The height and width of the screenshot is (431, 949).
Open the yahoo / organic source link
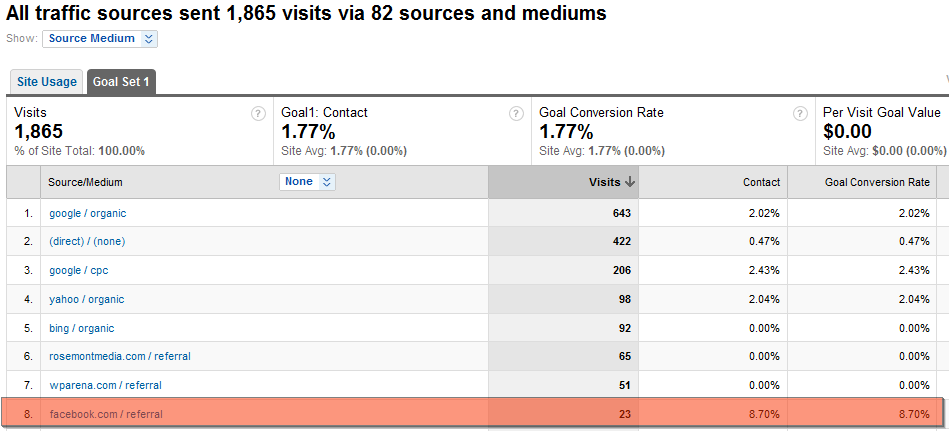click(x=87, y=299)
